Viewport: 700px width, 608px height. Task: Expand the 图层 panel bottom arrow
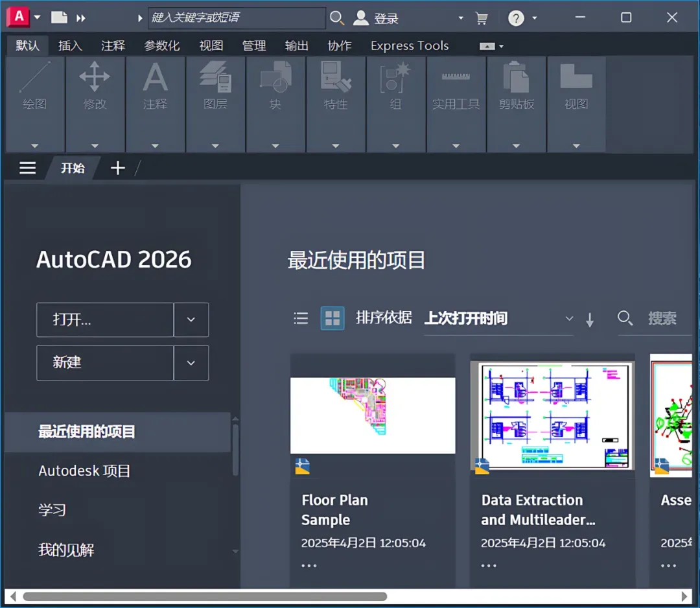click(215, 146)
